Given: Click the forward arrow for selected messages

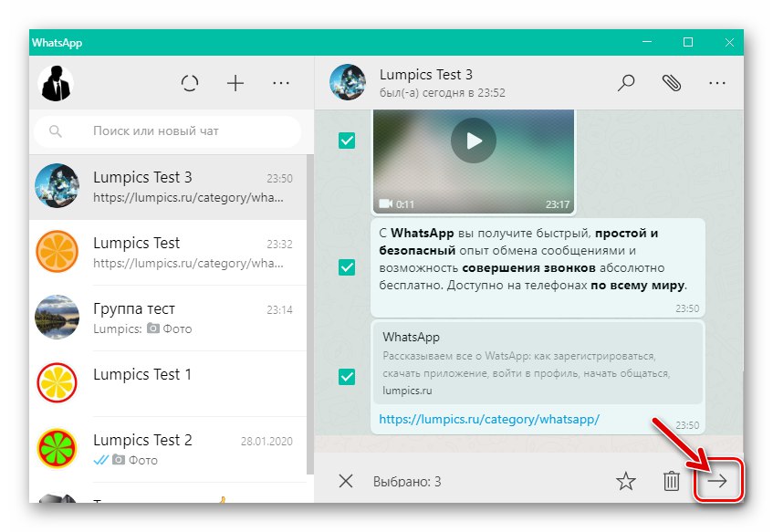Looking at the screenshot, I should (717, 481).
